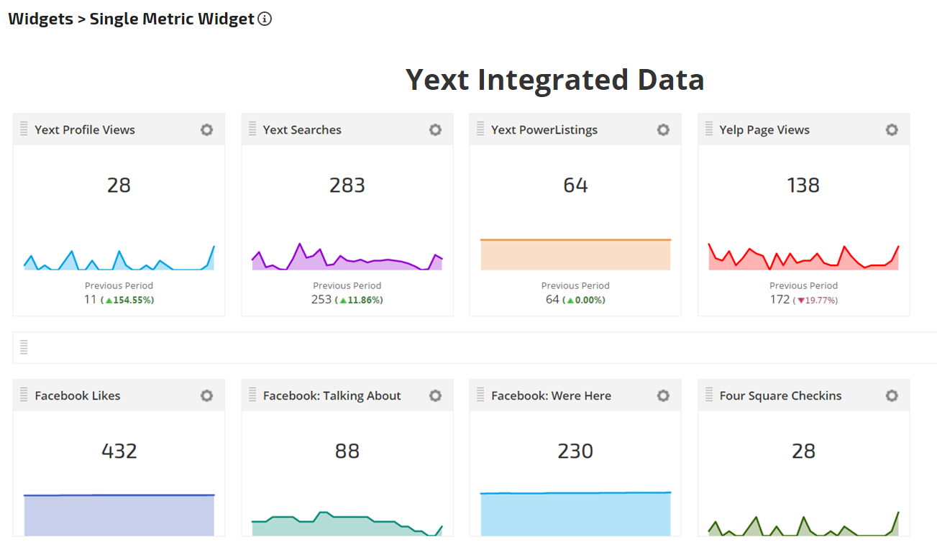Open Yelp Page Views widget settings gear
The height and width of the screenshot is (560, 937).
coord(892,130)
